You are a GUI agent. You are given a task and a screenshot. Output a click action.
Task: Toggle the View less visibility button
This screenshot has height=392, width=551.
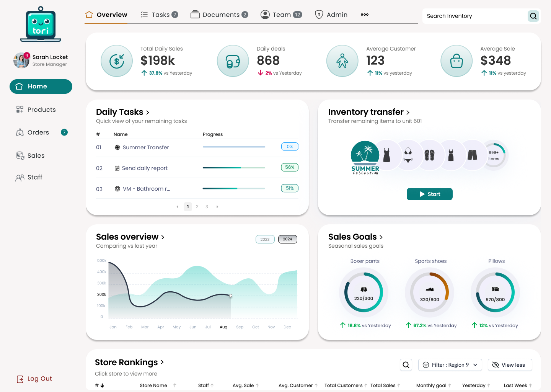tap(510, 365)
